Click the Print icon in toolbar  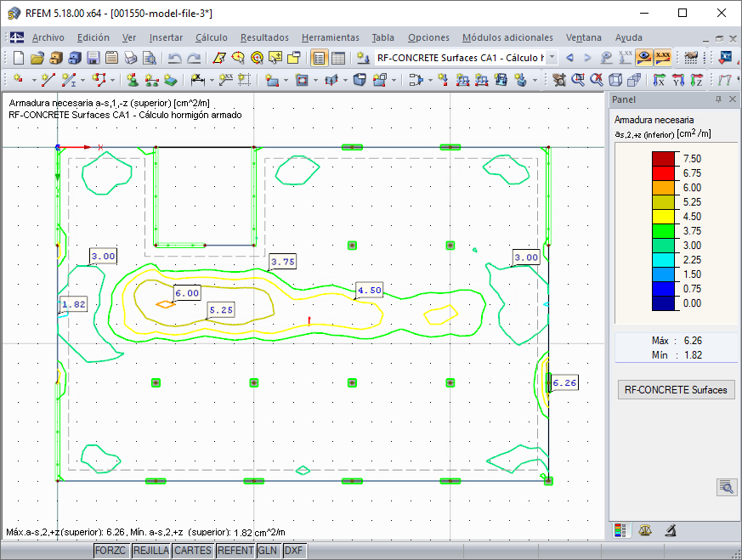tap(130, 58)
